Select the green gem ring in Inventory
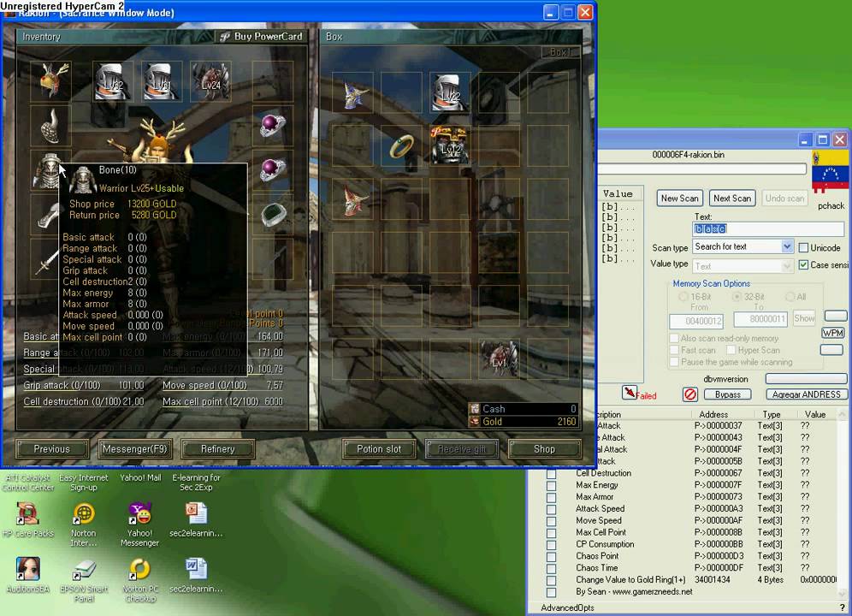 pyautogui.click(x=274, y=214)
